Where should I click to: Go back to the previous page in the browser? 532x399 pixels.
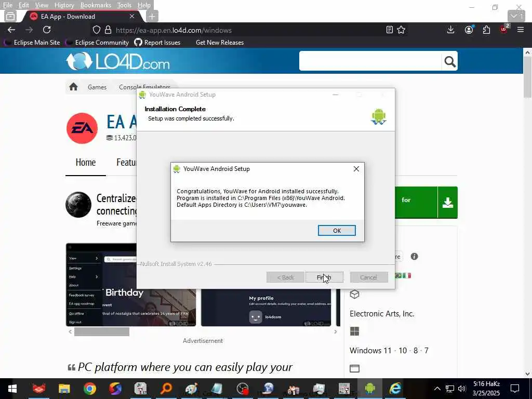pos(11,30)
